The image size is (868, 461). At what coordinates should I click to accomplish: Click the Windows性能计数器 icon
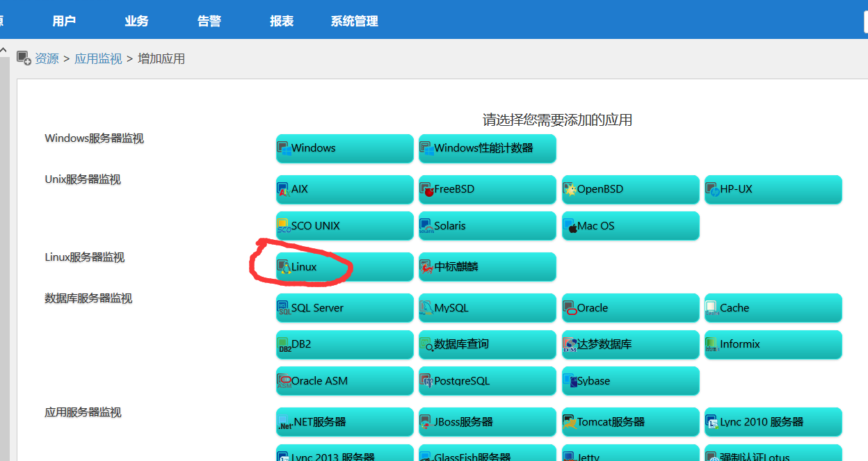click(x=427, y=148)
